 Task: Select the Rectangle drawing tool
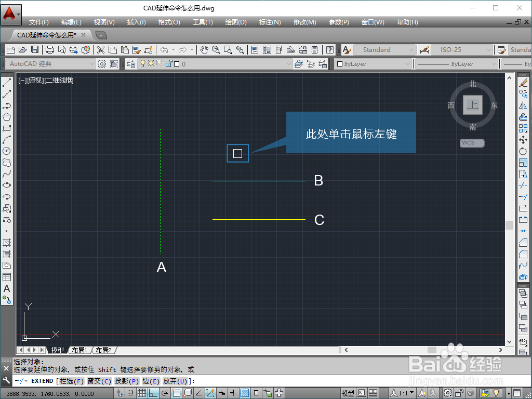pyautogui.click(x=7, y=129)
